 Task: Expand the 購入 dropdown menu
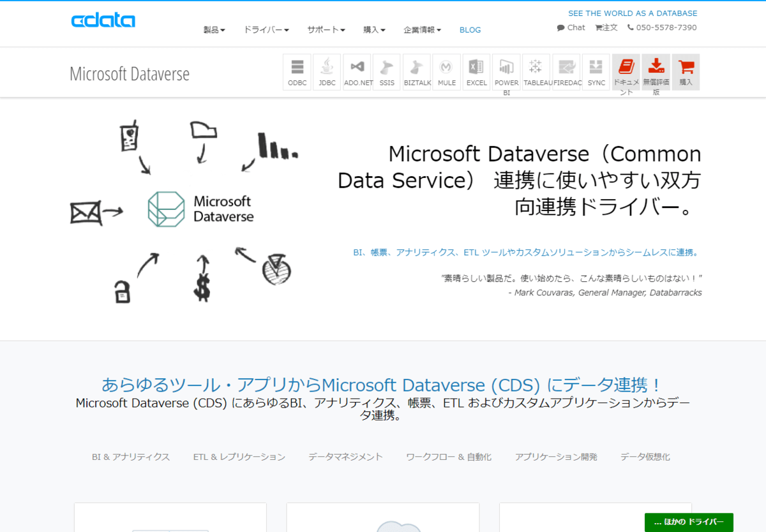(x=375, y=30)
